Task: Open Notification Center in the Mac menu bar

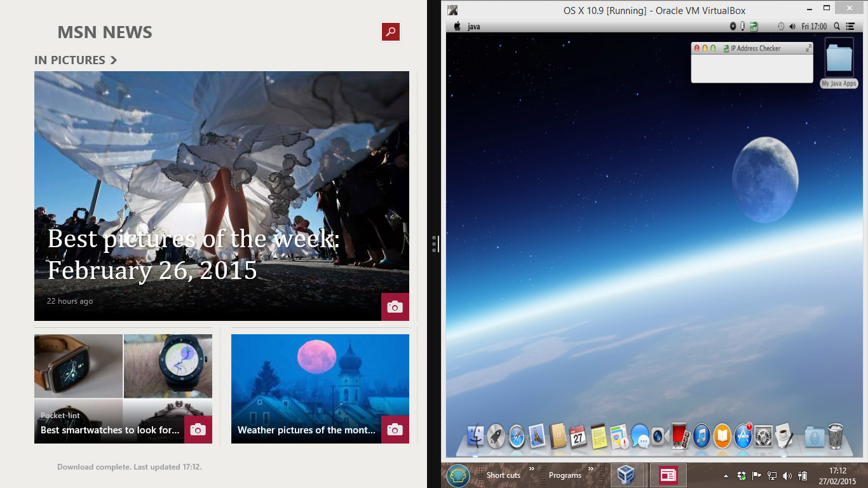Action: [x=850, y=27]
